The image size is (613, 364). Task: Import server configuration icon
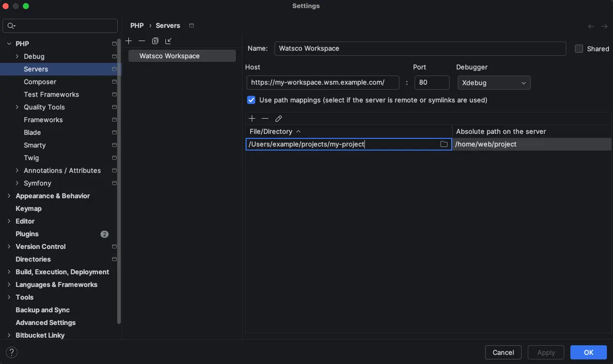click(x=168, y=41)
